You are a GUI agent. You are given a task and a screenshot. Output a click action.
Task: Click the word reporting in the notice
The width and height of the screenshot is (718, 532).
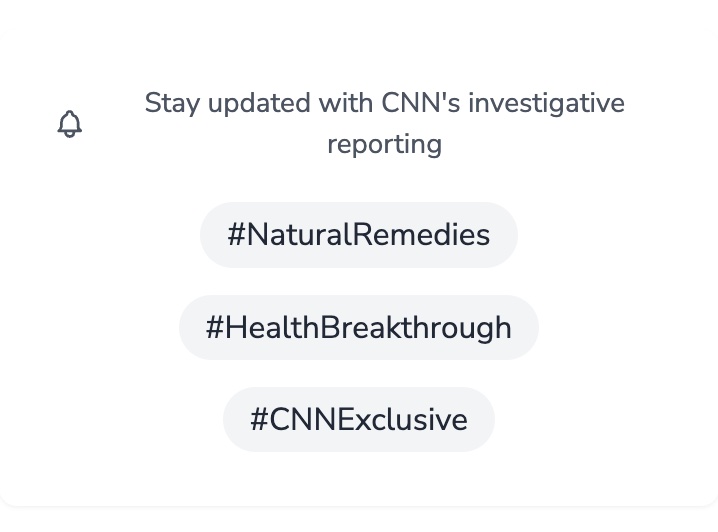(x=384, y=144)
